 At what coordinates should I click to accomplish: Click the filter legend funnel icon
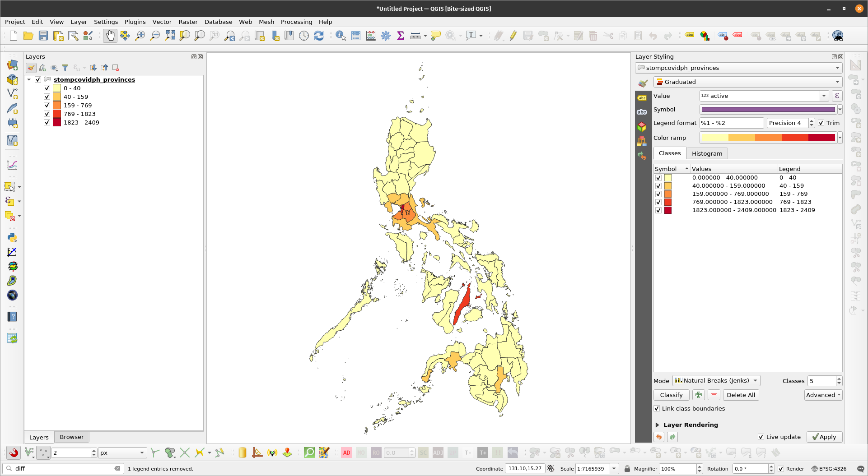click(65, 68)
